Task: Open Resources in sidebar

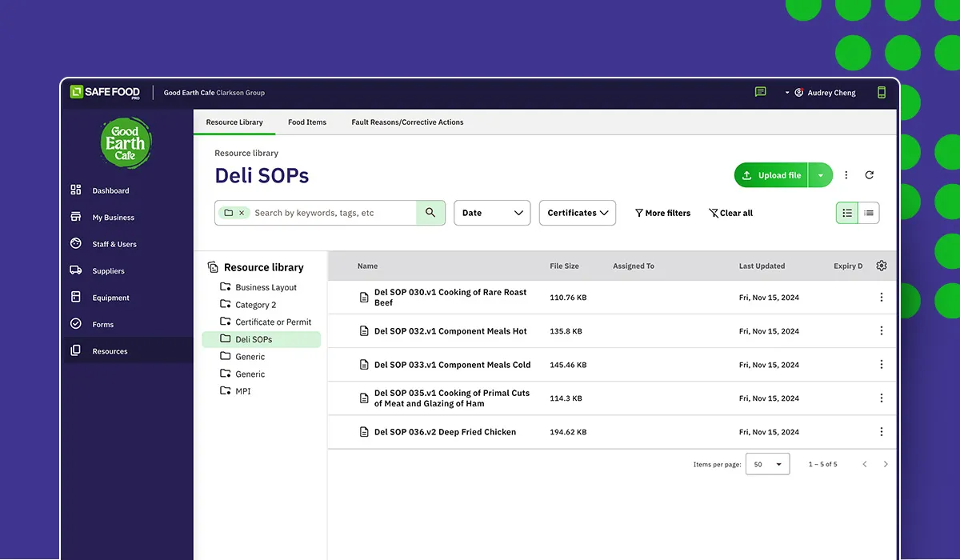Action: (x=129, y=351)
